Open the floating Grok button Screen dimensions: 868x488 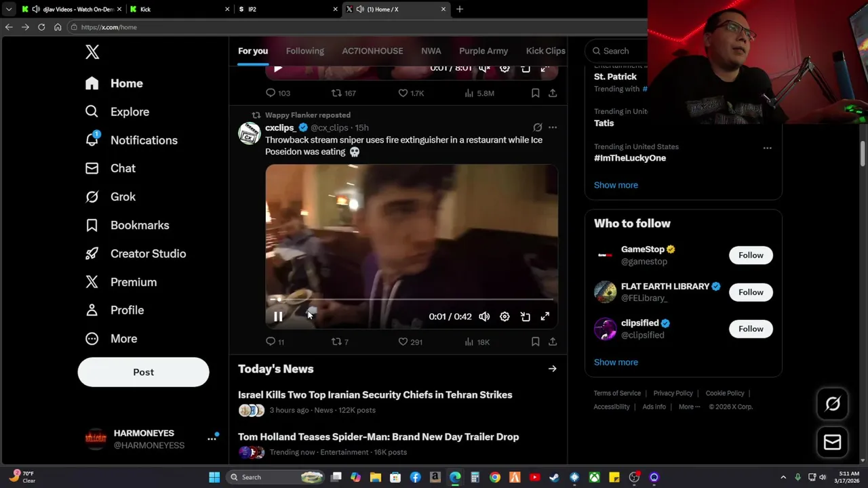click(x=833, y=404)
